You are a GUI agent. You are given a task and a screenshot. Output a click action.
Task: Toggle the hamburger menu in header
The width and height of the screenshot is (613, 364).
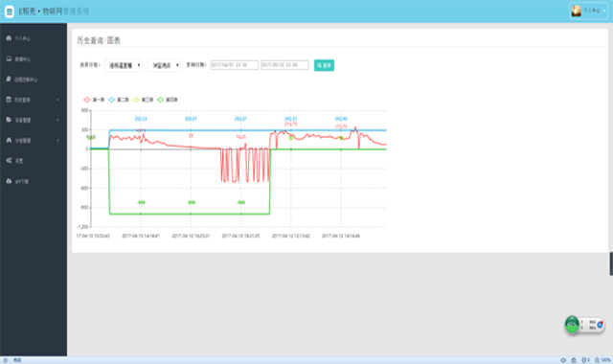10,11
